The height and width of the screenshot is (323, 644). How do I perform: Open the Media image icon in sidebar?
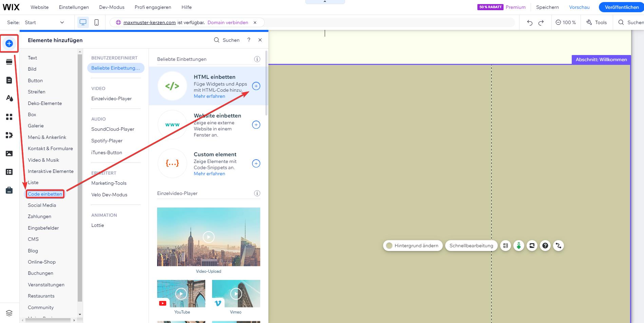click(9, 154)
